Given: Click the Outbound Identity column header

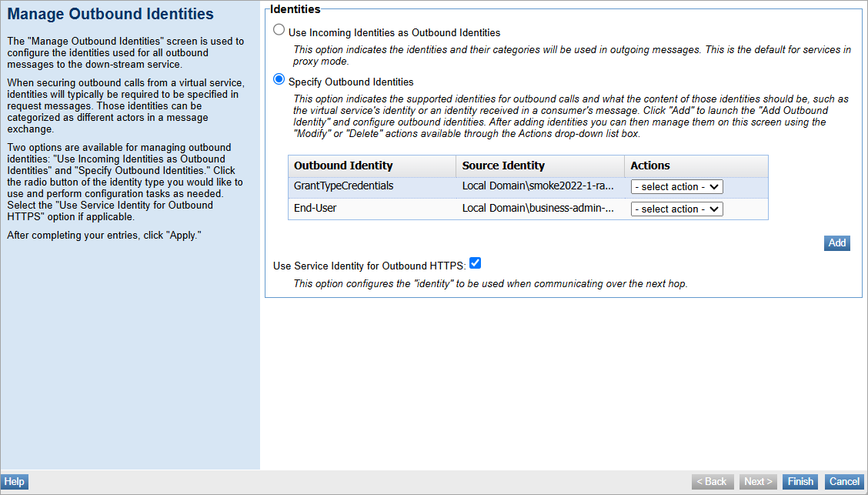Looking at the screenshot, I should [372, 166].
